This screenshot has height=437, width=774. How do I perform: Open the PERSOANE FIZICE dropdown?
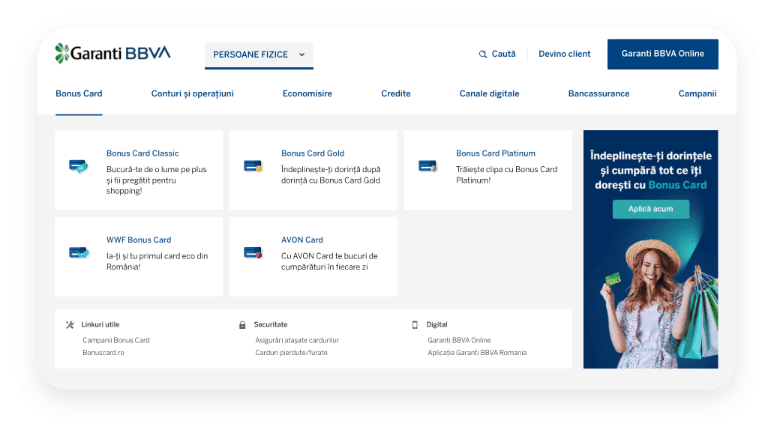[259, 55]
